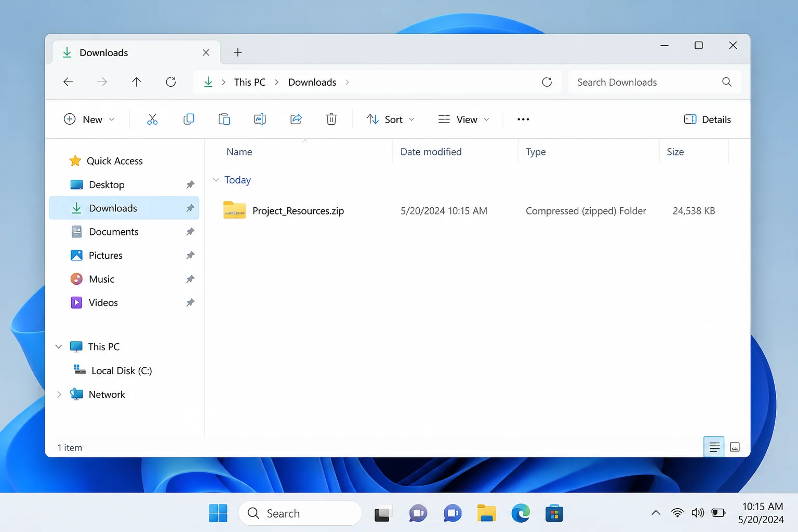Collapse the Today group
Viewport: 798px width, 532px height.
[x=216, y=180]
